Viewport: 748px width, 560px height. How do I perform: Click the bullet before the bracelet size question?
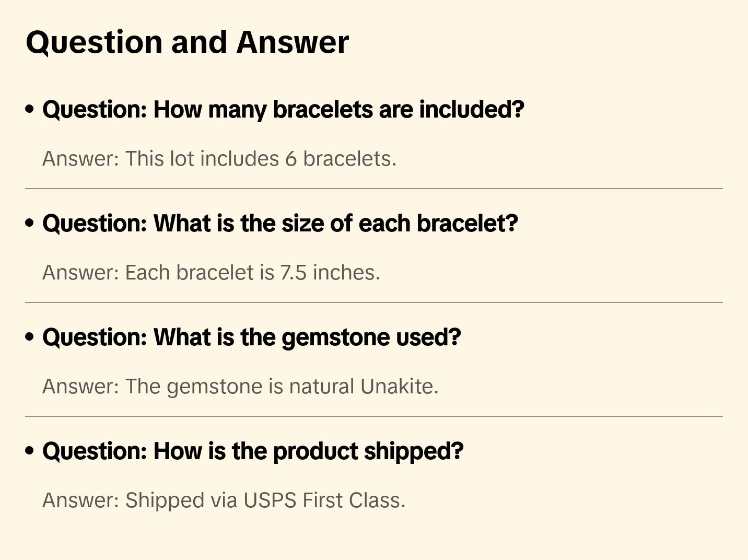pyautogui.click(x=30, y=224)
